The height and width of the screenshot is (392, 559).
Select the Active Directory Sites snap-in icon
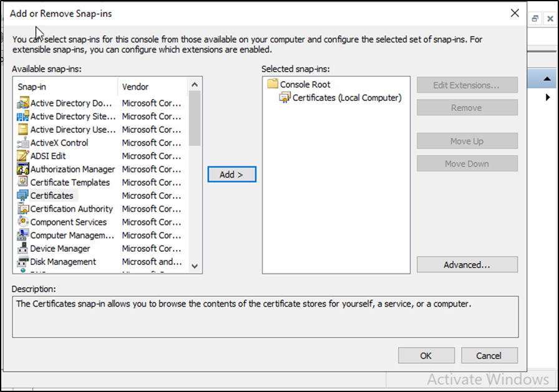(23, 117)
